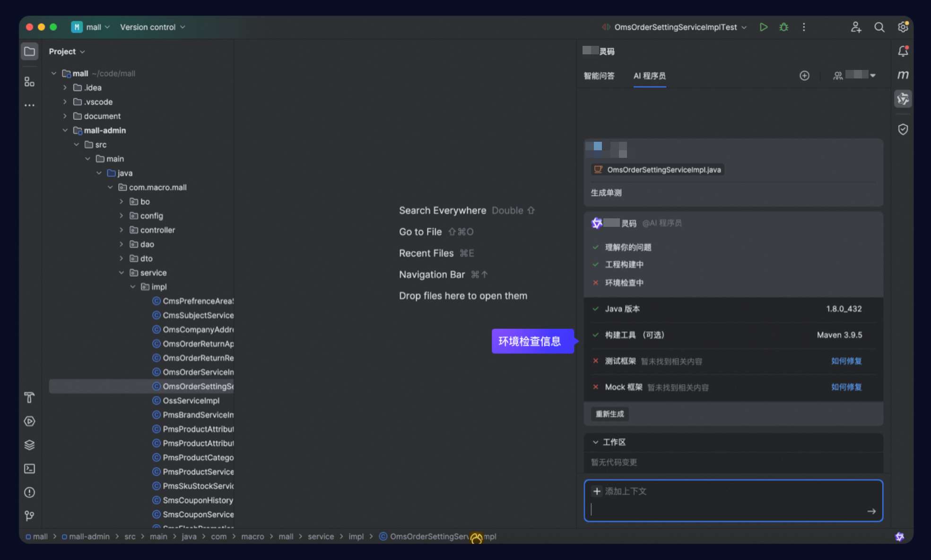Open the Services run tool icon
This screenshot has width=931, height=560.
(x=29, y=421)
